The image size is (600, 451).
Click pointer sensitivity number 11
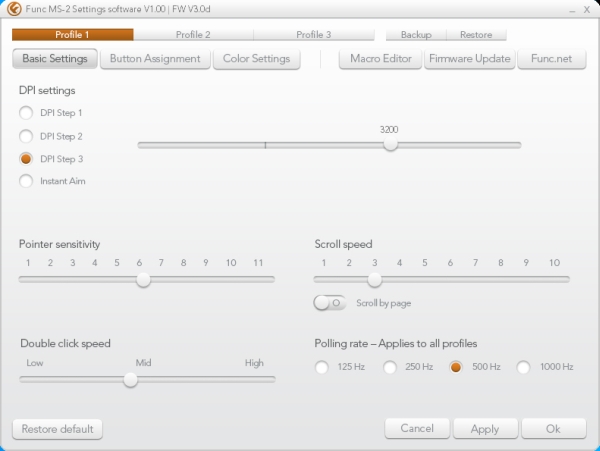(x=258, y=263)
